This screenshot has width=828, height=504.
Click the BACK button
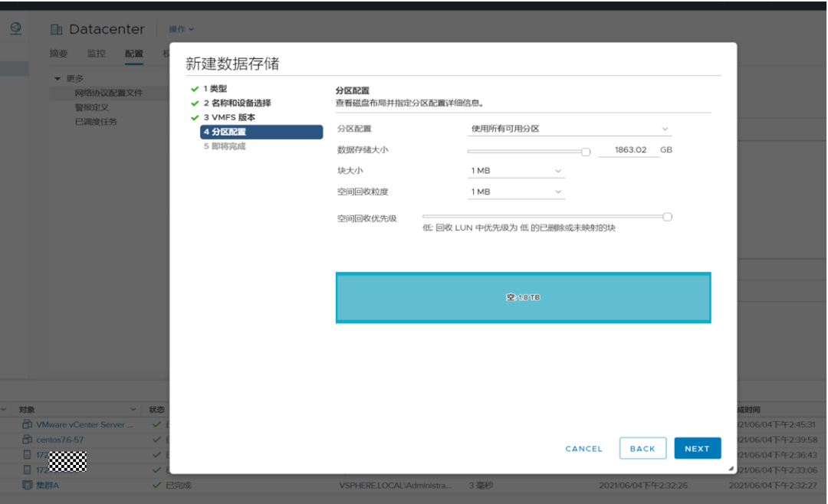pyautogui.click(x=642, y=448)
